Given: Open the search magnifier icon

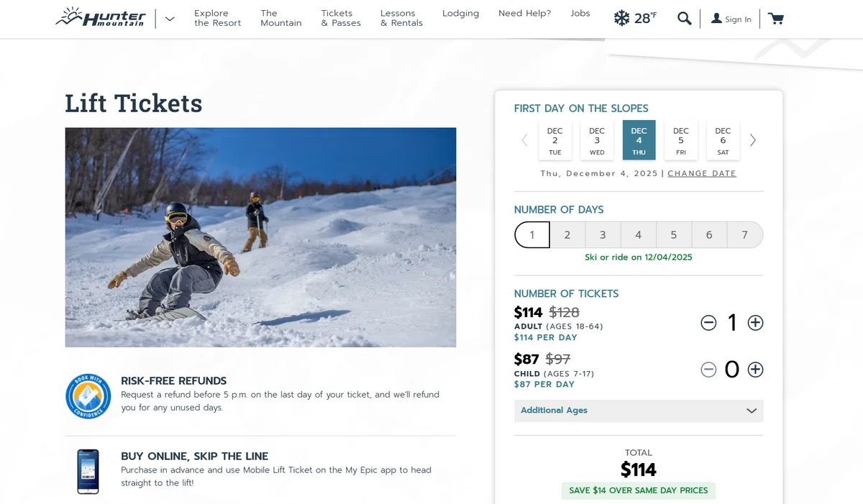Looking at the screenshot, I should (x=684, y=19).
